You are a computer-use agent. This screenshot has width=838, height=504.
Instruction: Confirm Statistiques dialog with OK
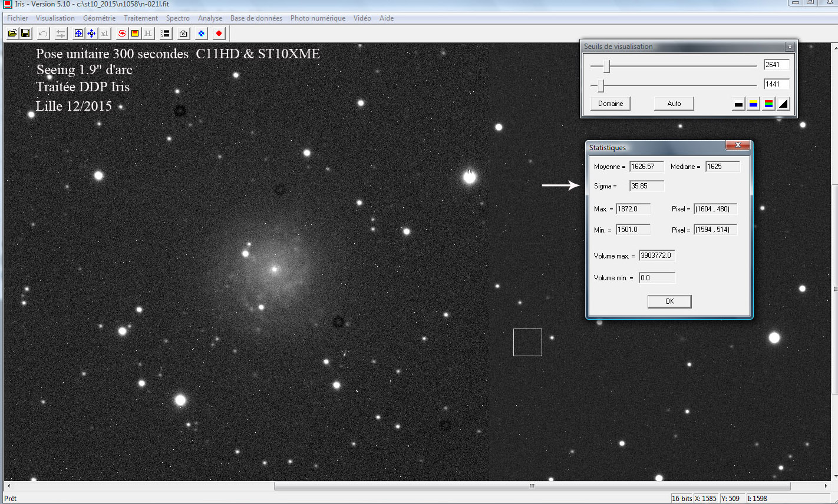669,301
